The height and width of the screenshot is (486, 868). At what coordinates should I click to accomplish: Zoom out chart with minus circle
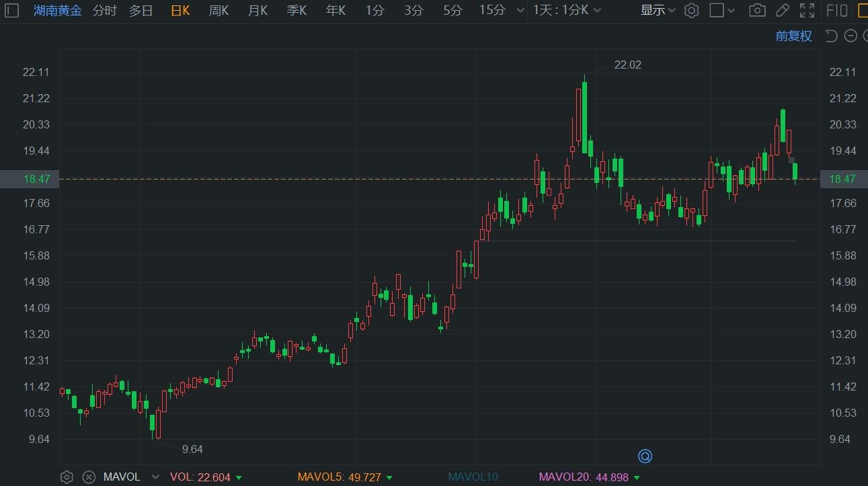tap(851, 36)
